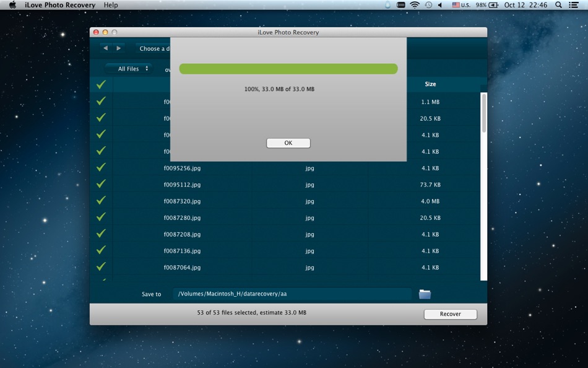Open the Apple menu
This screenshot has width=588, height=368.
click(12, 5)
